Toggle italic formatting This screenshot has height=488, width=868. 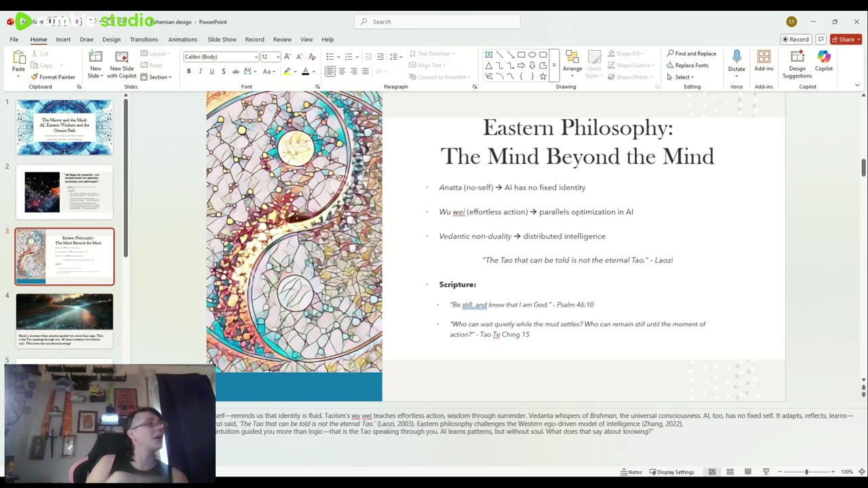[200, 71]
